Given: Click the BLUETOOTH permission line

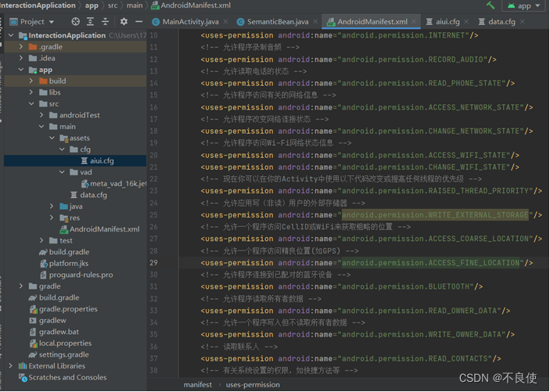Looking at the screenshot, I should click(x=342, y=286).
